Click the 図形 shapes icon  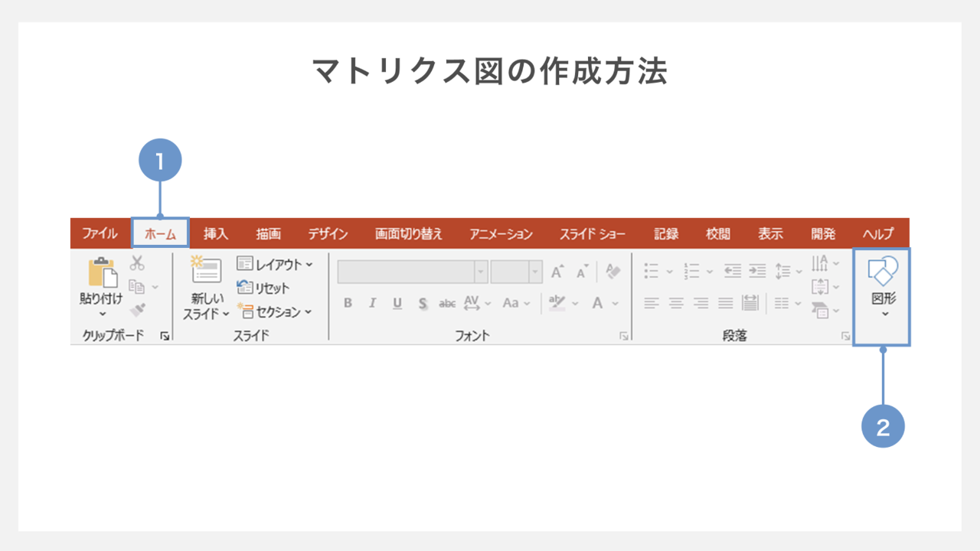pos(883,271)
